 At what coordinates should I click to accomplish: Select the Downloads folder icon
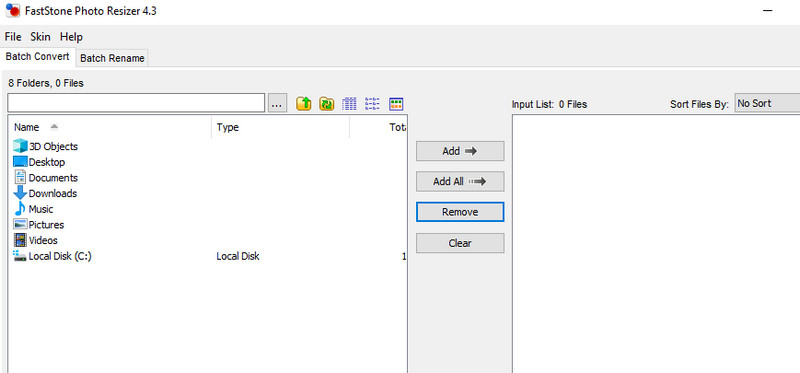[x=20, y=193]
